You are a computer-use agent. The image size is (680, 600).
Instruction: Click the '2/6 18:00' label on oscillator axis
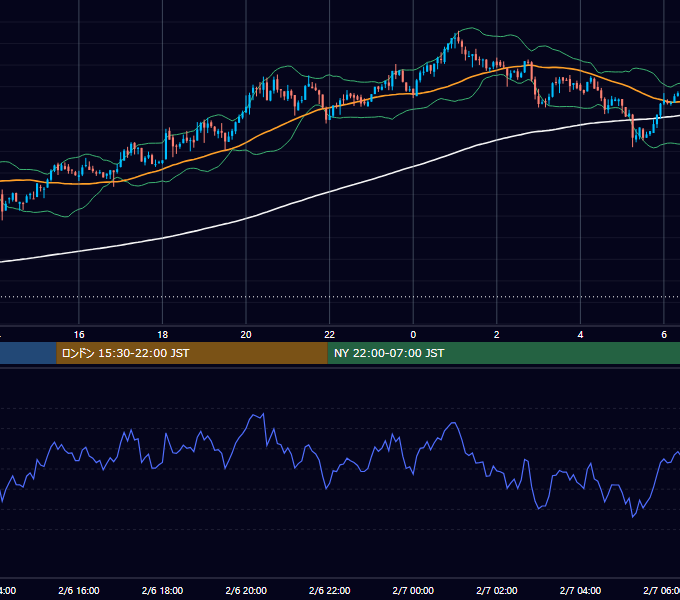tap(163, 590)
